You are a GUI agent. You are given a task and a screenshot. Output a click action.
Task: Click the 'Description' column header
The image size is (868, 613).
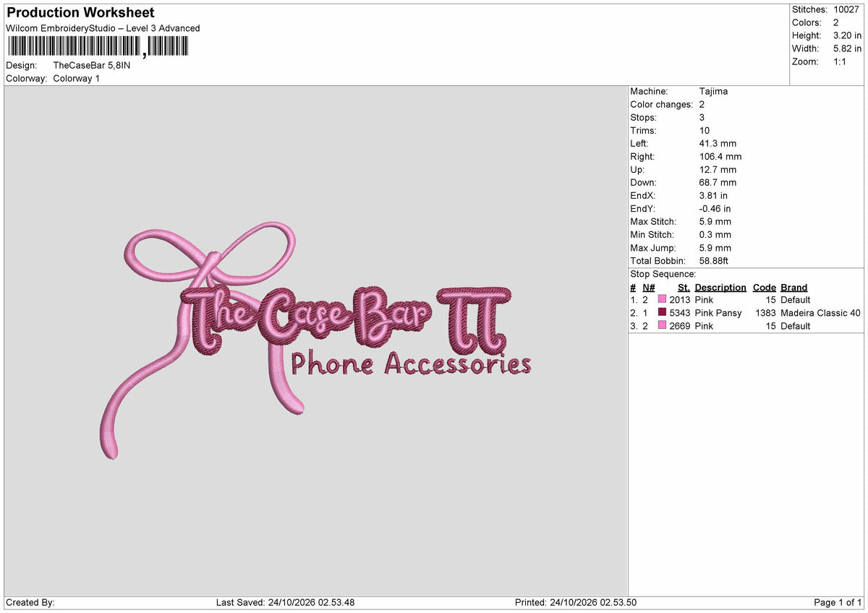[x=720, y=288]
